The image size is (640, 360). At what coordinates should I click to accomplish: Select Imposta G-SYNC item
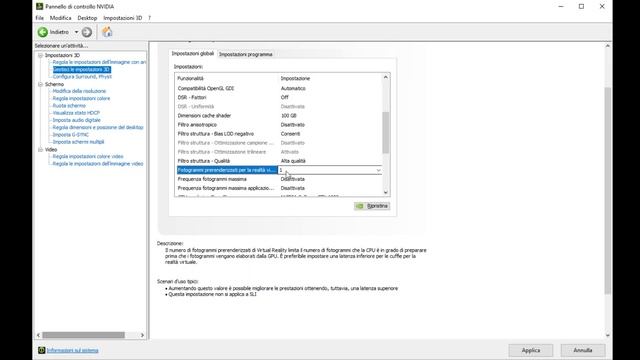pyautogui.click(x=70, y=135)
